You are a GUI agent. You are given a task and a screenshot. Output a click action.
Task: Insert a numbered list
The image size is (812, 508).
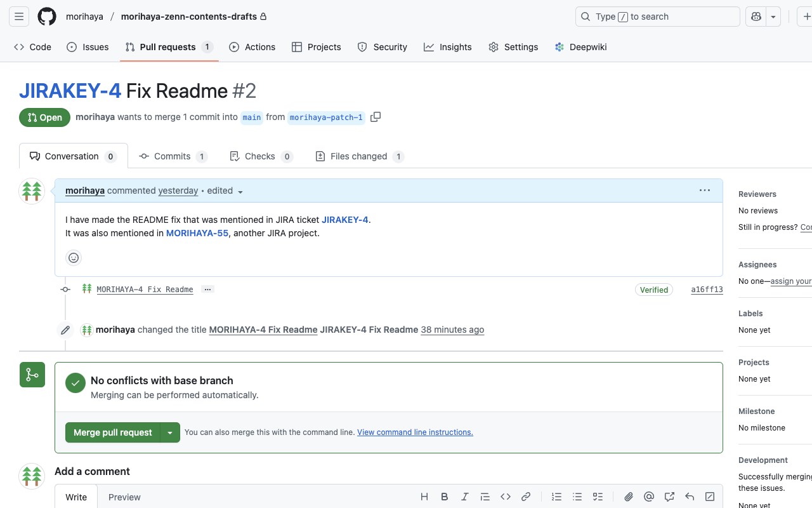coord(557,497)
